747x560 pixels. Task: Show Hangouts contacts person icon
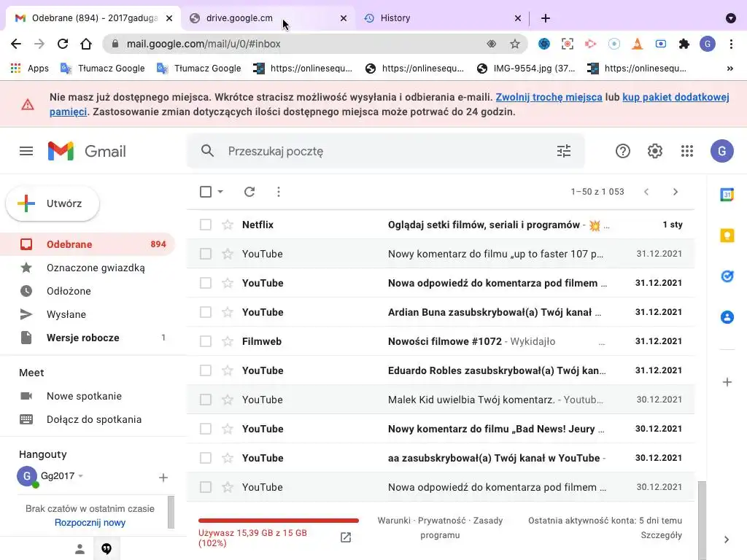(x=80, y=549)
